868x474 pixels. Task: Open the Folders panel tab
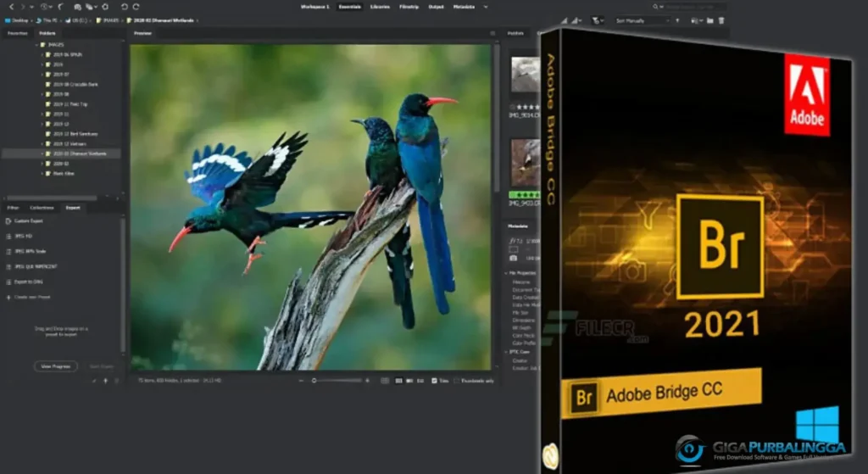[x=47, y=33]
